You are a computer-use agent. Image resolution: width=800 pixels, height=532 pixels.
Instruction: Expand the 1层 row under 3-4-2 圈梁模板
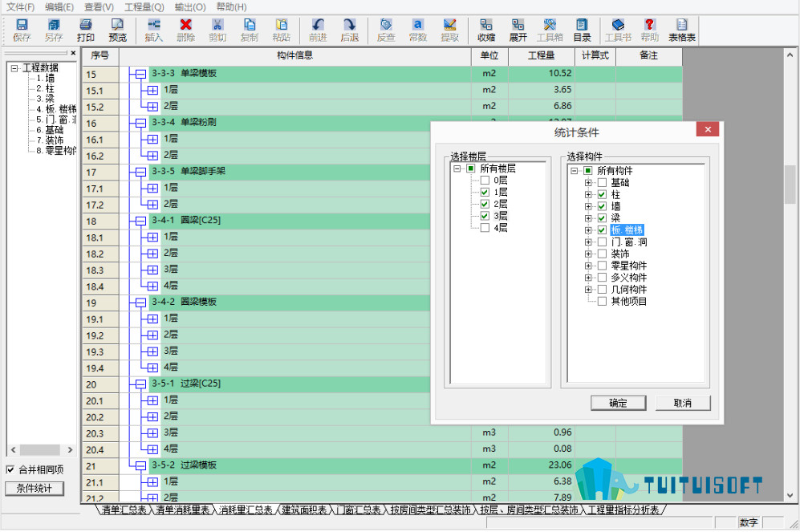152,319
